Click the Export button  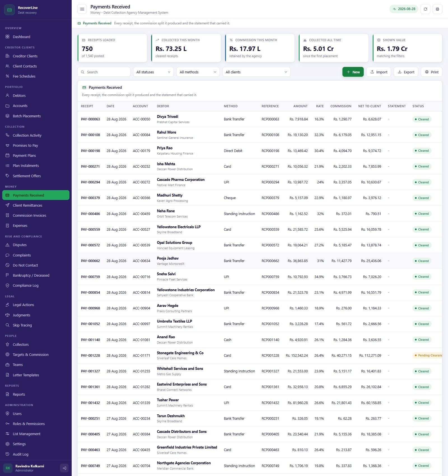coord(406,72)
